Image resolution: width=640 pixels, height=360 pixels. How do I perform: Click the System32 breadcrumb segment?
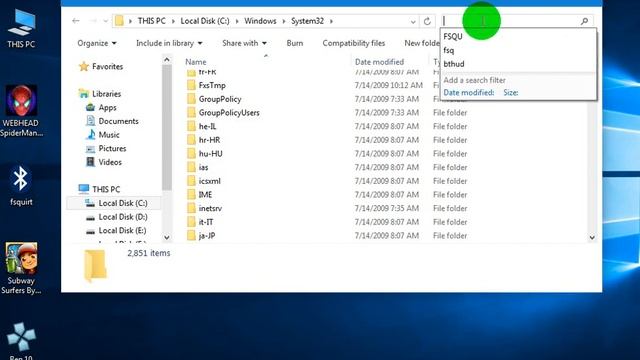click(307, 21)
